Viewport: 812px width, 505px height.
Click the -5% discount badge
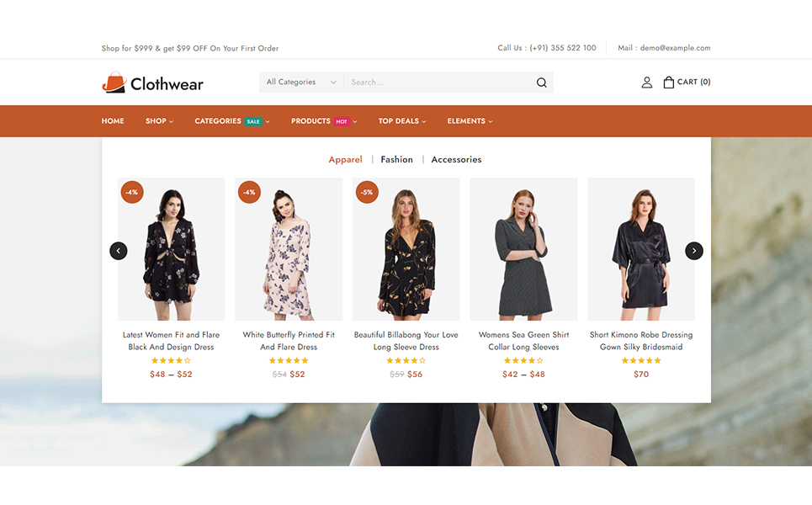click(367, 192)
